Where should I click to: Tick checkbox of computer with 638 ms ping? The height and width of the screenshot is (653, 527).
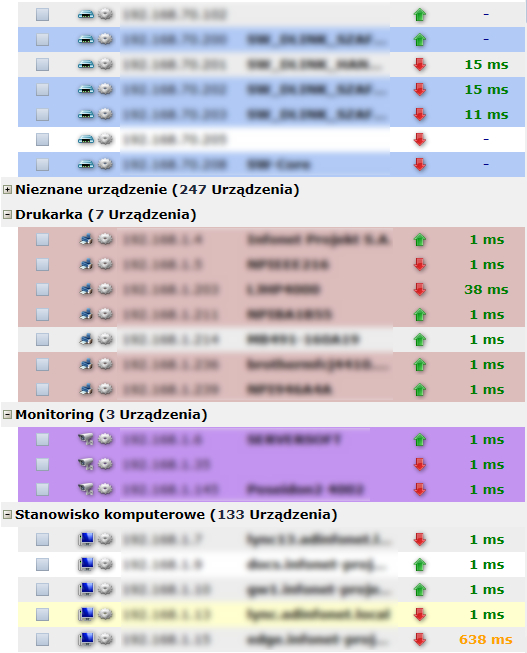(42, 639)
